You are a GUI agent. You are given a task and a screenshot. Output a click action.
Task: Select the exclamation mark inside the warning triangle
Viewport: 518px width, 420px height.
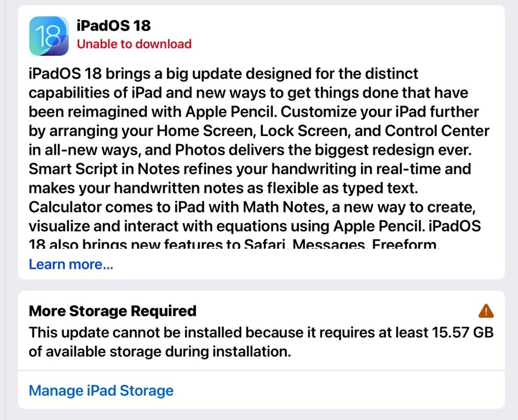click(486, 312)
